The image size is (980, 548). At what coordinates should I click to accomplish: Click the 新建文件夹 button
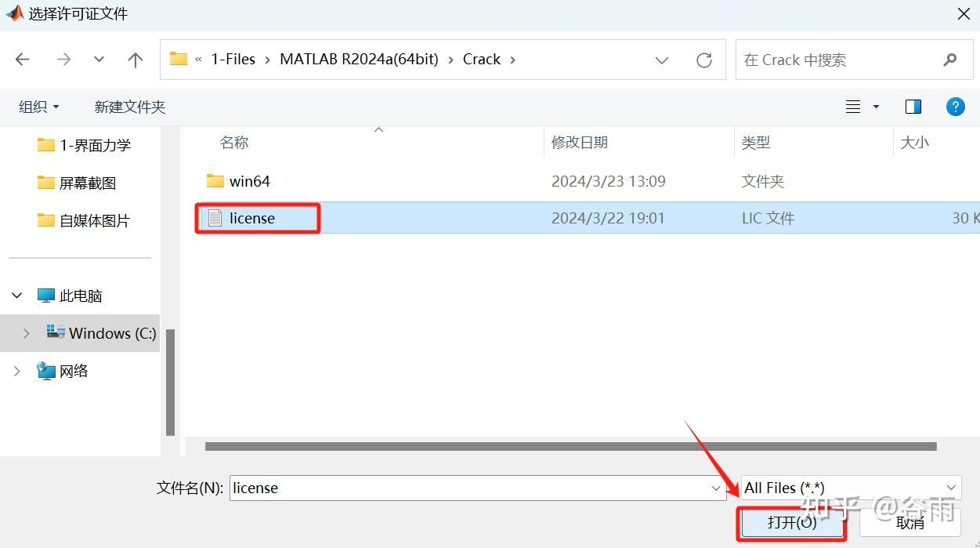click(x=129, y=107)
